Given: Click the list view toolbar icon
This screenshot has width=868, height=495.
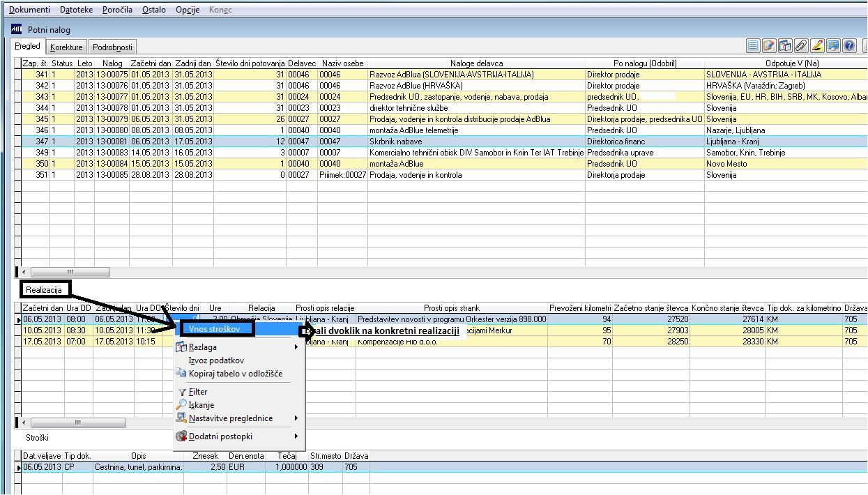Looking at the screenshot, I should pyautogui.click(x=753, y=46).
